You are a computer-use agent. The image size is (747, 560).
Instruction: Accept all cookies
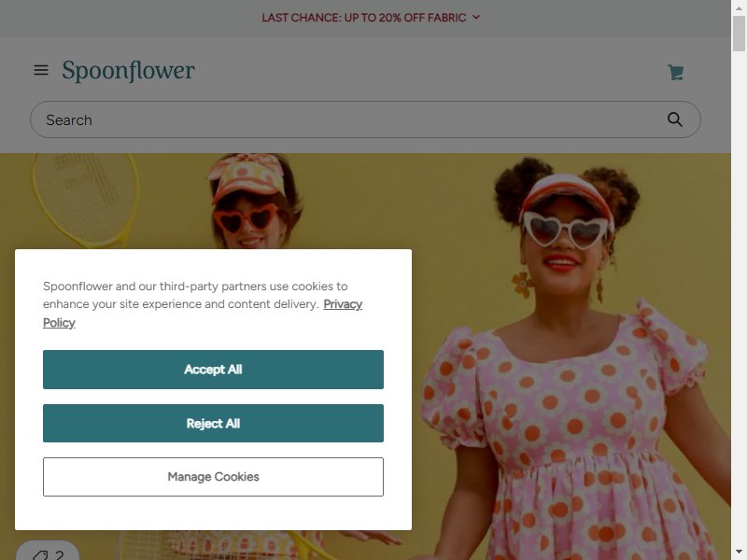[213, 370]
